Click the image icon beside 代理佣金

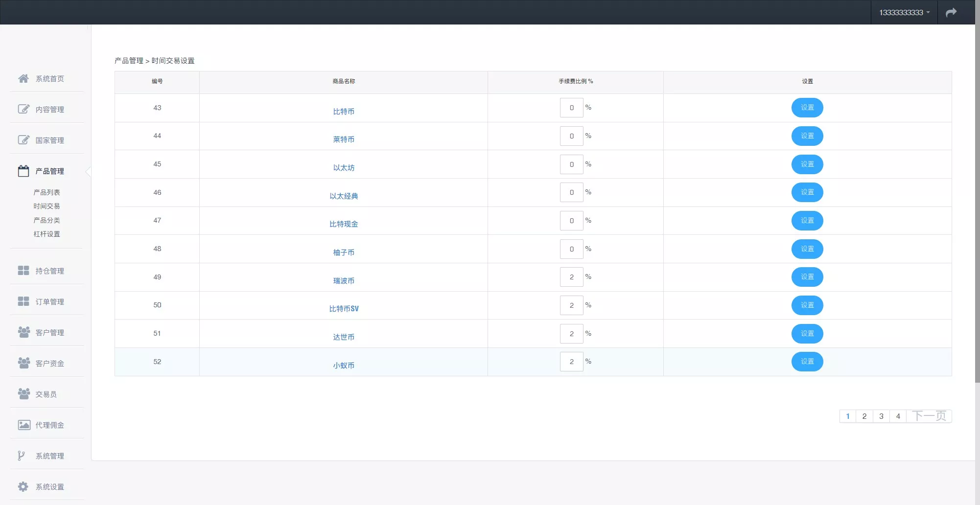23,425
